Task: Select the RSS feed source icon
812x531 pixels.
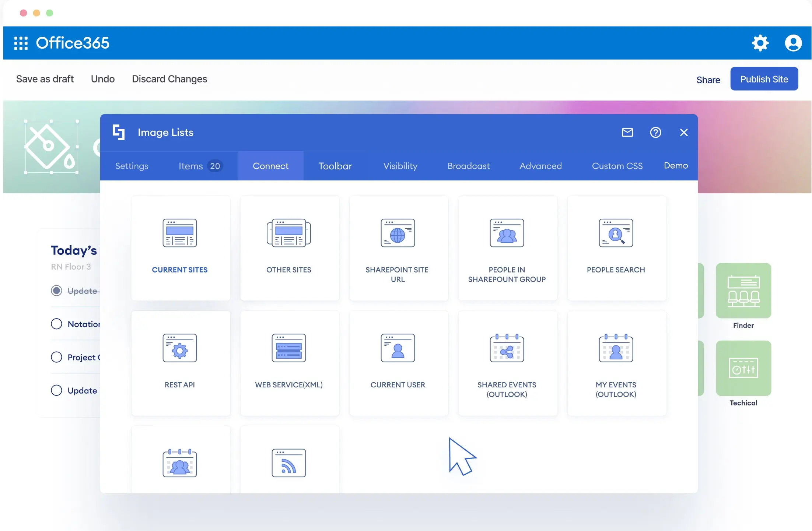Action: pos(289,463)
